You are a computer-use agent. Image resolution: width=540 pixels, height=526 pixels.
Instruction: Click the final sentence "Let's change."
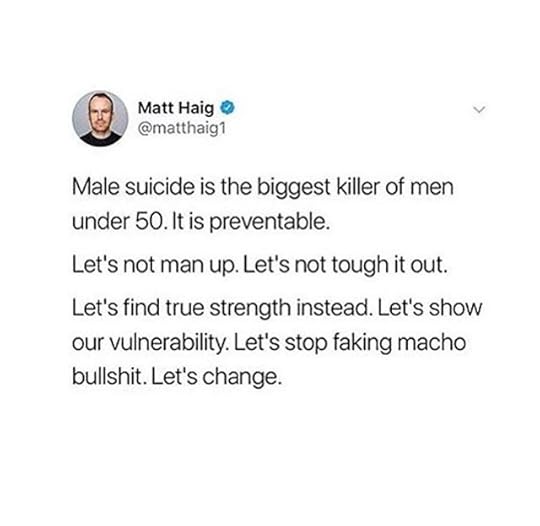(217, 377)
